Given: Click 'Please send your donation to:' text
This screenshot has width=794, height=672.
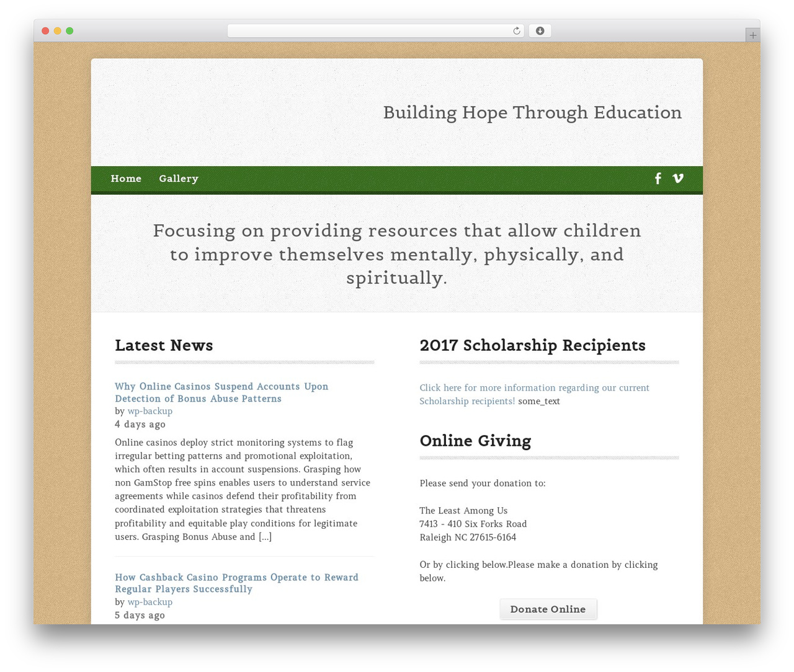Looking at the screenshot, I should [x=483, y=484].
